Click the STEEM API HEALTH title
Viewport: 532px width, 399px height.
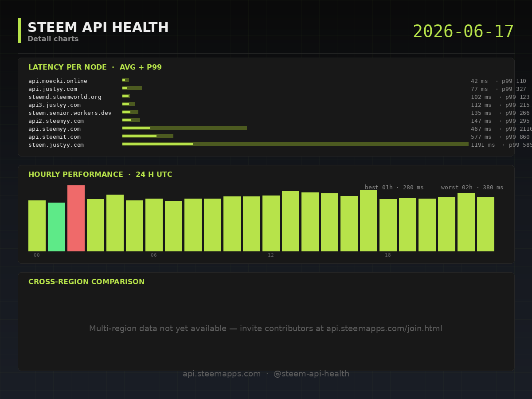coord(98,28)
